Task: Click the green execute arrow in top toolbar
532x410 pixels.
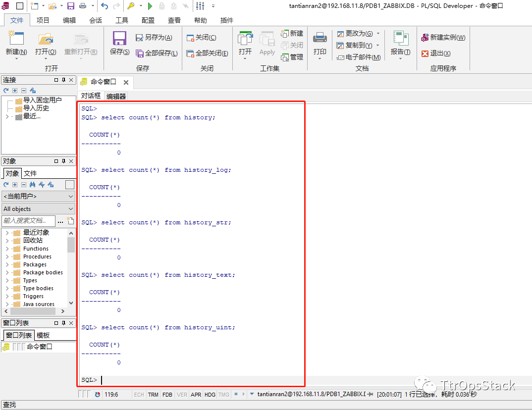Action: tap(150, 5)
